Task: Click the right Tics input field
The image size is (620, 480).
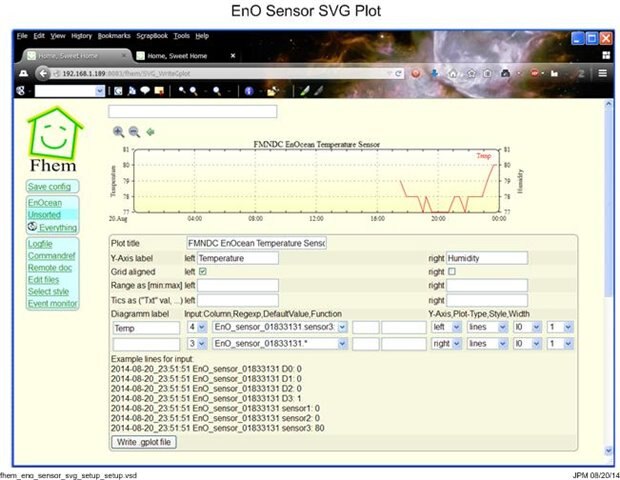Action: (487, 300)
